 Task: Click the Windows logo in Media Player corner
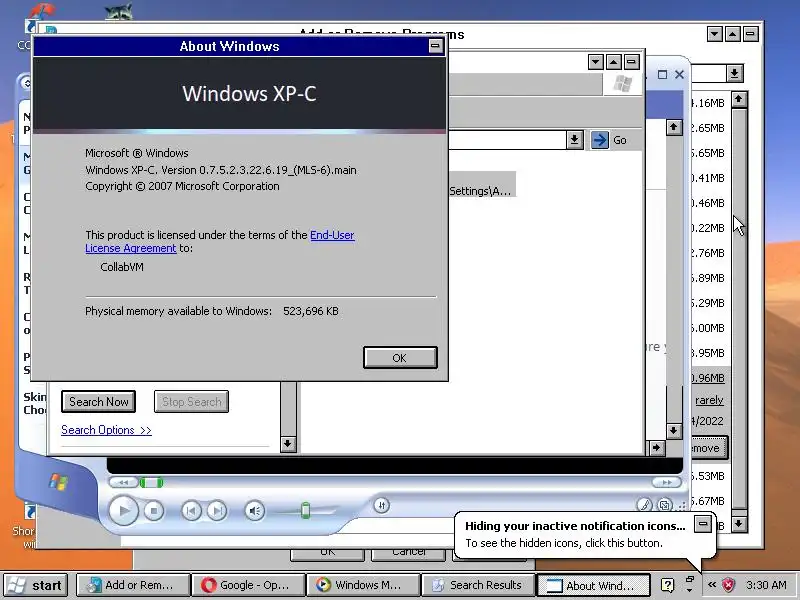(59, 482)
